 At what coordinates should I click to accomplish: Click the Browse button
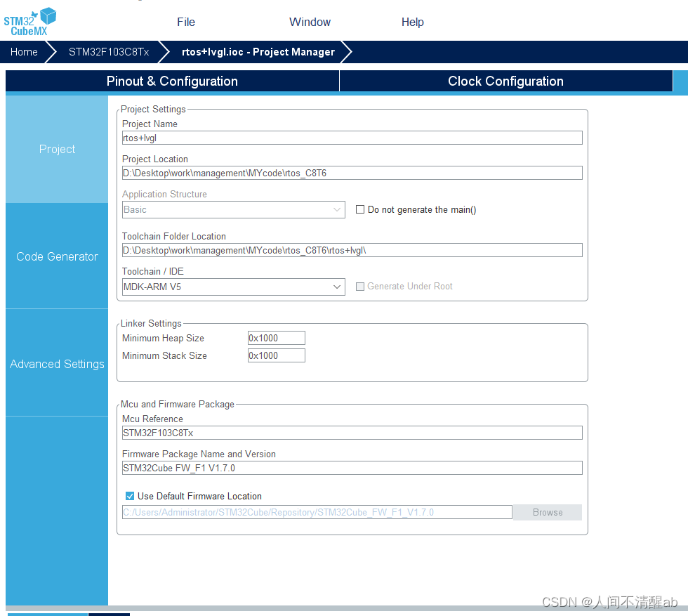548,512
